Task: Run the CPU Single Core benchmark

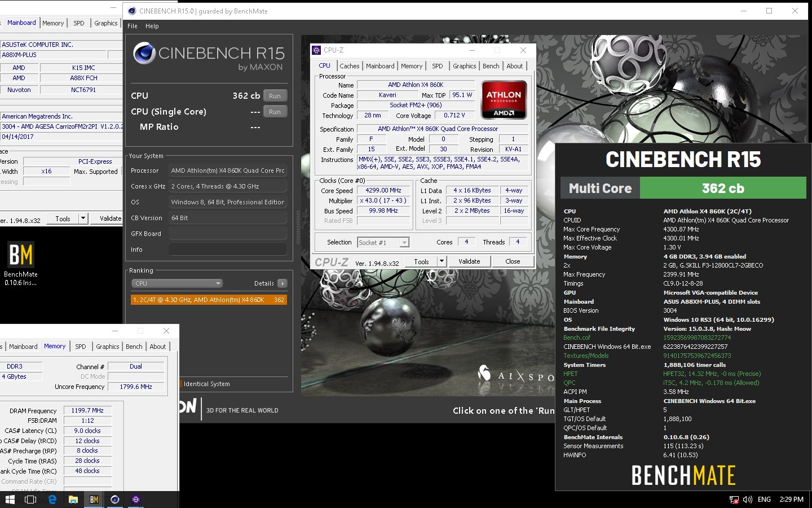Action: [275, 112]
